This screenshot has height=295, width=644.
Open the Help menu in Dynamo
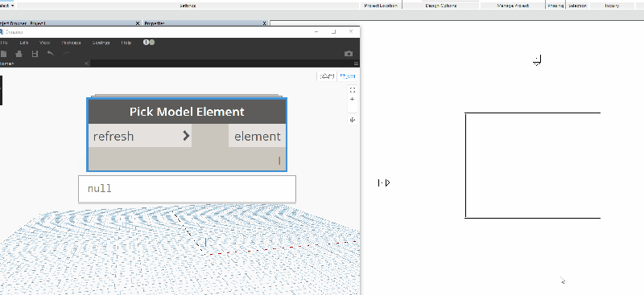(126, 43)
